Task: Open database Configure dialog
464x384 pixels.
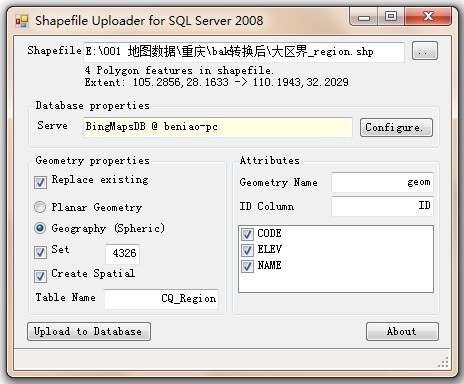Action: 396,127
